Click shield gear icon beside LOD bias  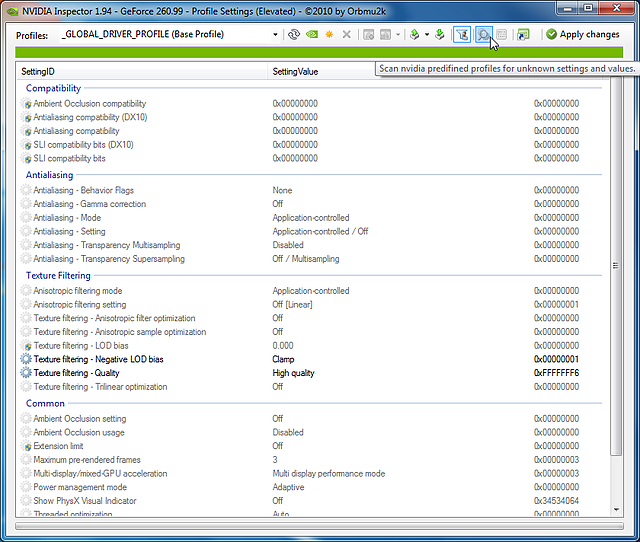(x=26, y=346)
